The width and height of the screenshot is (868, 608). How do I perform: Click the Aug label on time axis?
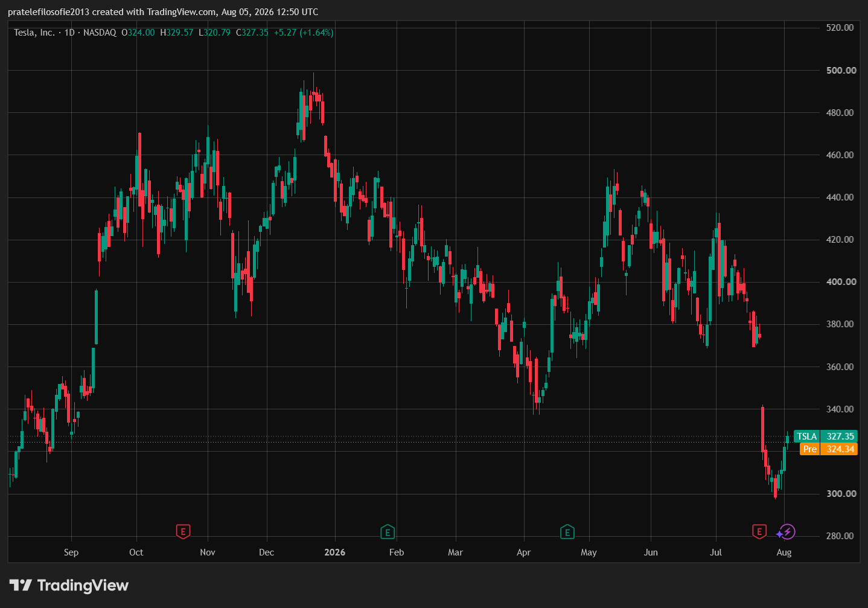784,552
